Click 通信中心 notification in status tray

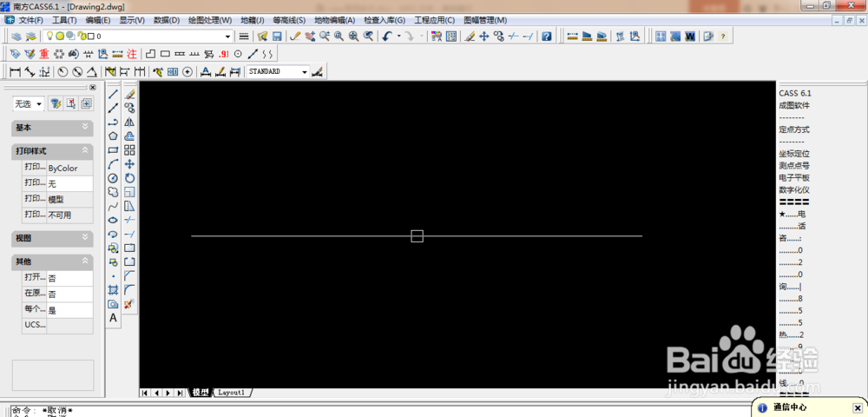coord(790,407)
